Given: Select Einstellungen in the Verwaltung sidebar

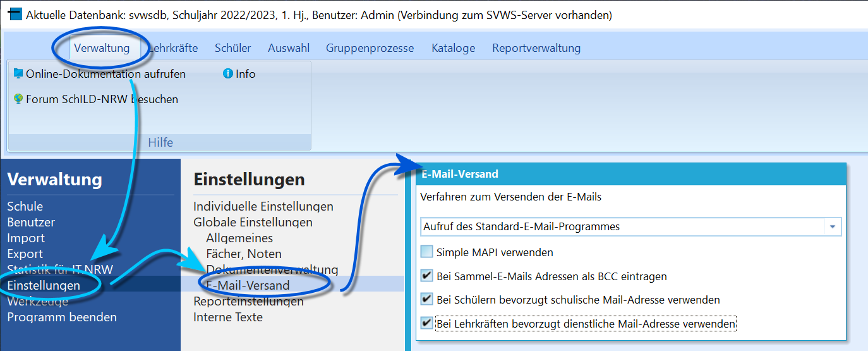Looking at the screenshot, I should [x=44, y=285].
